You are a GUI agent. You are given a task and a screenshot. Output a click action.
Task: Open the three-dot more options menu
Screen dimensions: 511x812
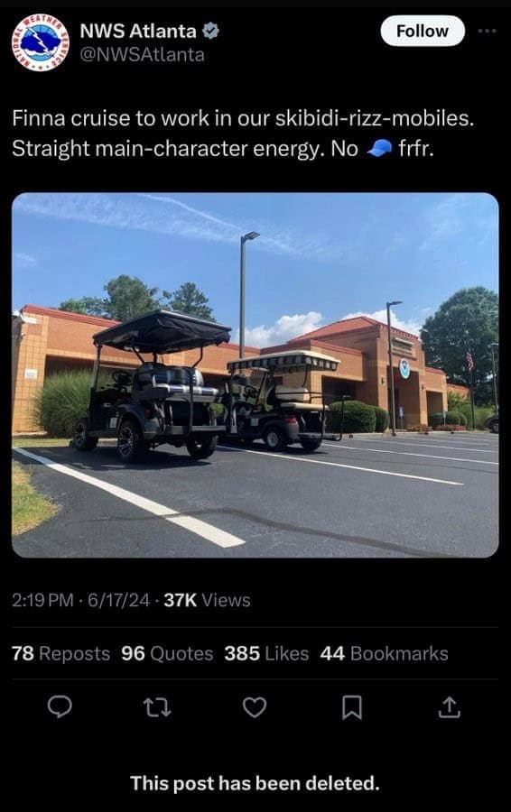pos(488,31)
